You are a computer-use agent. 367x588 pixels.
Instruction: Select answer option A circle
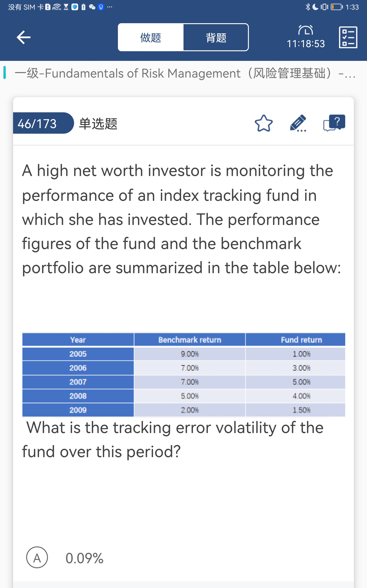click(x=37, y=557)
